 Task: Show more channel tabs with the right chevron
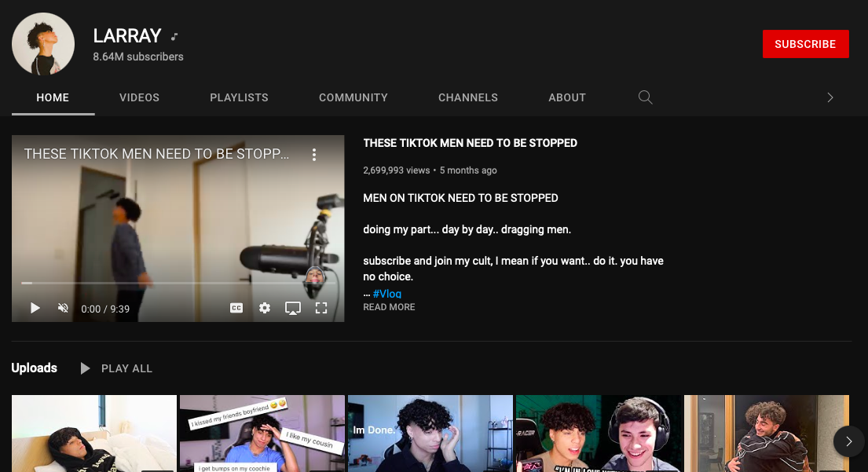(x=830, y=97)
